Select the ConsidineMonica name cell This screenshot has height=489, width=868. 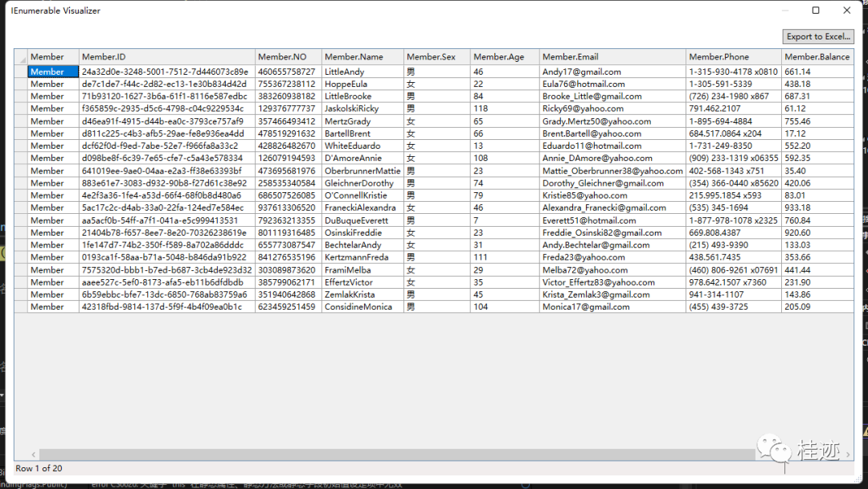362,306
